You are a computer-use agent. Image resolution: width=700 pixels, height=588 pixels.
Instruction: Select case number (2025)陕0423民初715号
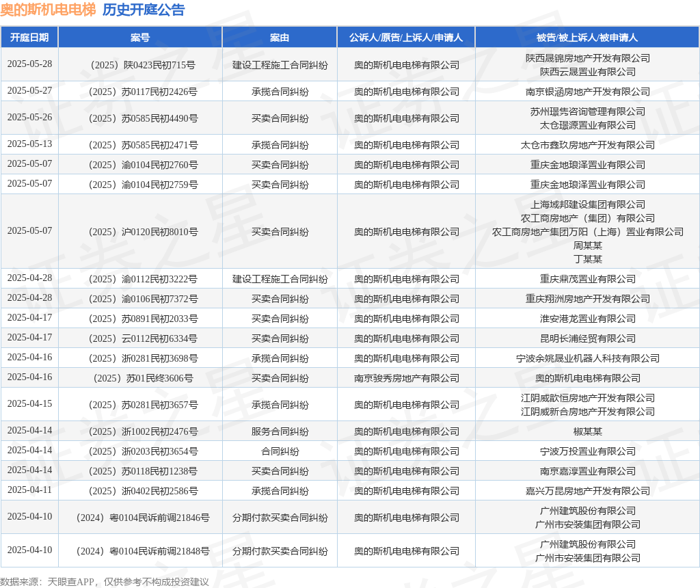143,65
